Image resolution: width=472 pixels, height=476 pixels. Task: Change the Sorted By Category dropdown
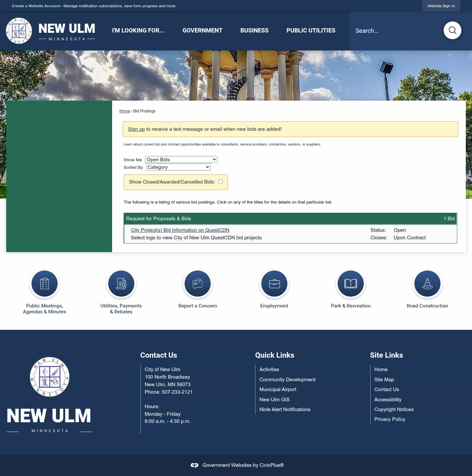pyautogui.click(x=178, y=167)
